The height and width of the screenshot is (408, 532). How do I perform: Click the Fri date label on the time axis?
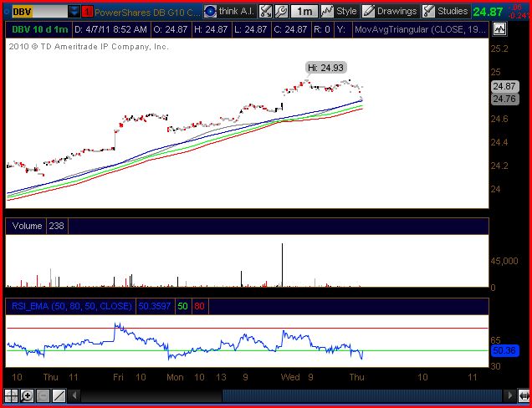(x=118, y=377)
